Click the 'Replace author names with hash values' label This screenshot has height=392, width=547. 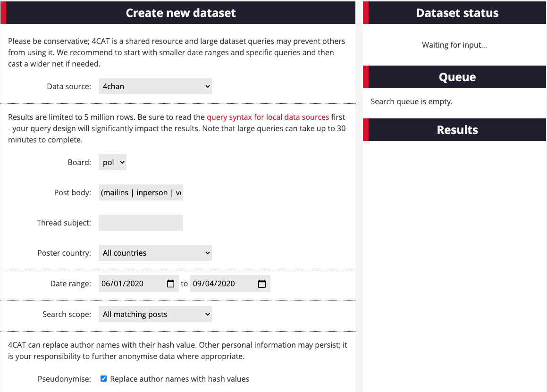click(x=179, y=379)
